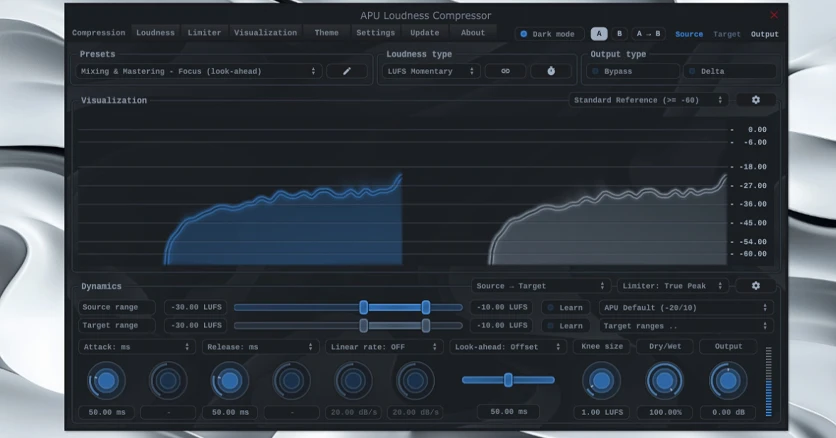Open the Look-ahead: Offset dropdown
The width and height of the screenshot is (836, 438).
pos(508,347)
